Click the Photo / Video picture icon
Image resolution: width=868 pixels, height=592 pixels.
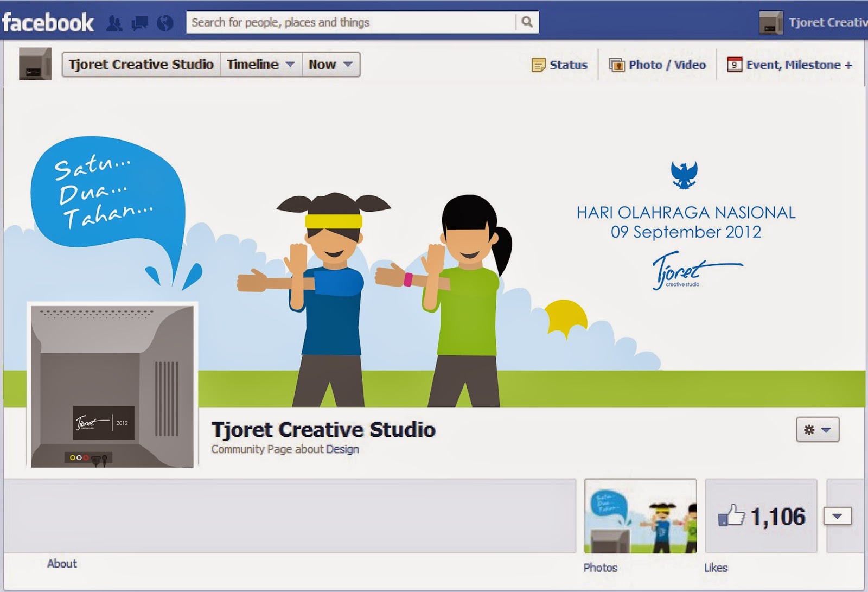(x=617, y=65)
